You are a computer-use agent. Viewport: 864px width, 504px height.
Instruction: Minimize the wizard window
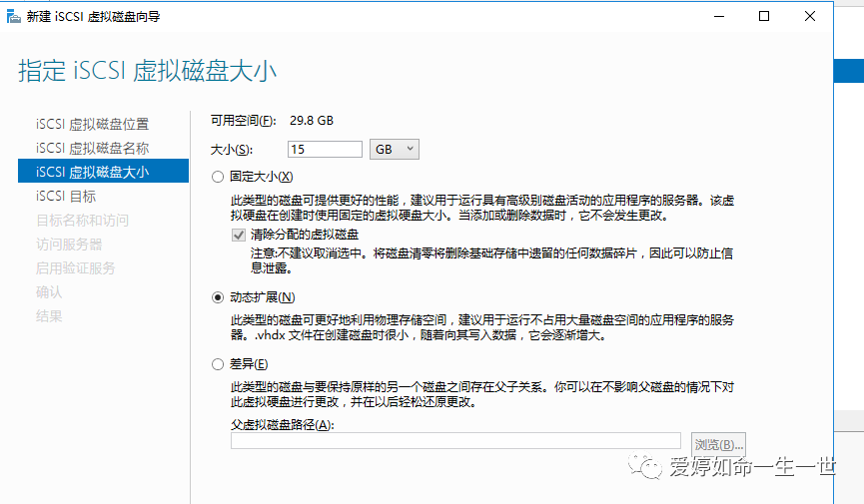(718, 17)
